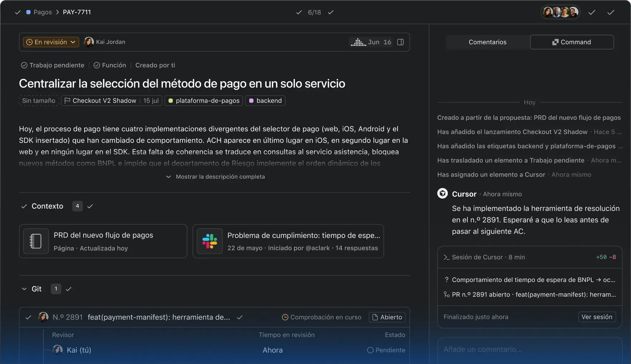The height and width of the screenshot is (364, 631).
Task: Open the Jun 16 activity graph
Action: coord(371,42)
